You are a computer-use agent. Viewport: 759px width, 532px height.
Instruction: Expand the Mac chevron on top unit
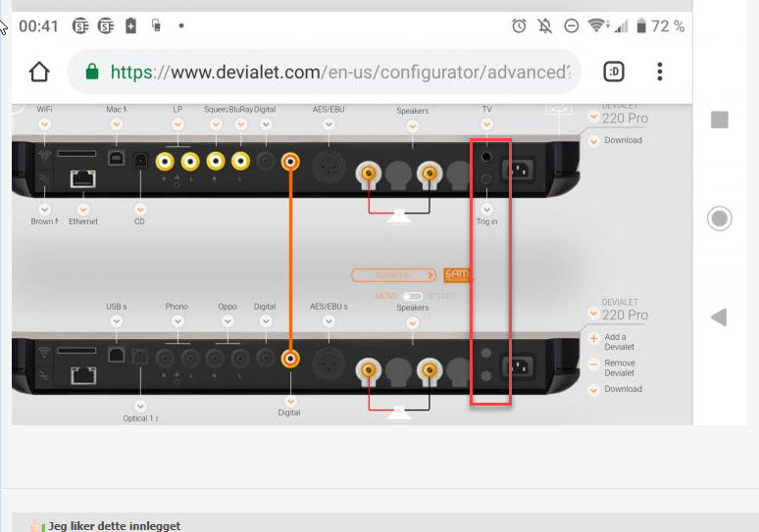[x=116, y=124]
